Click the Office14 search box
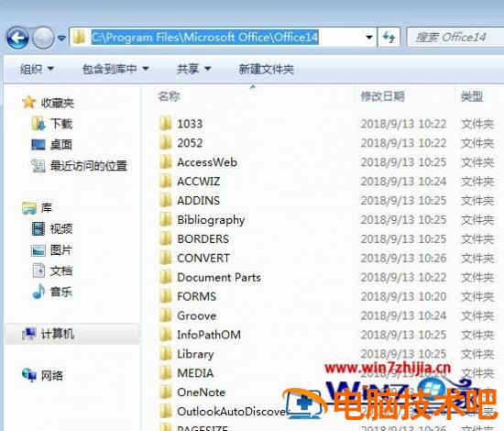The image size is (504, 431). 455,38
